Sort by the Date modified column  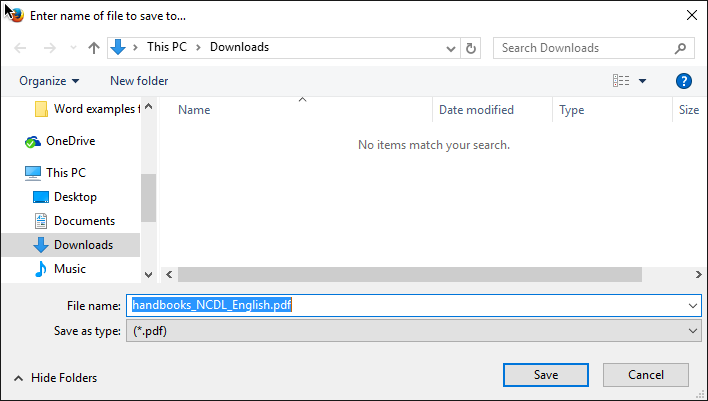(476, 110)
